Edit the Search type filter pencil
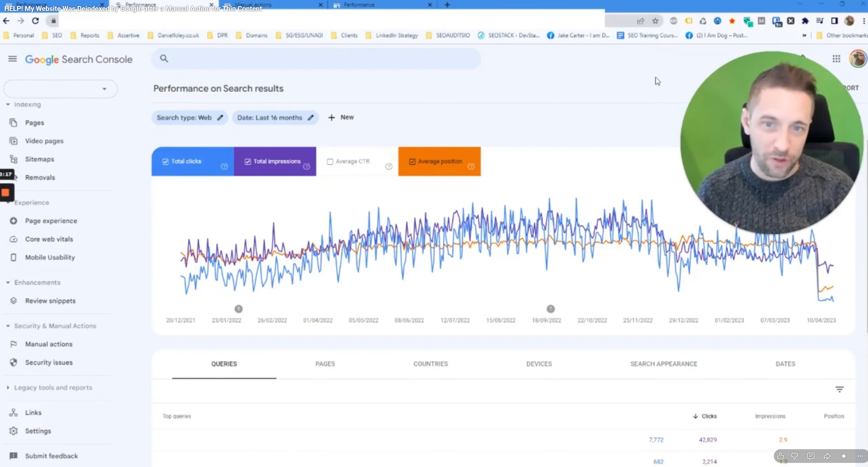The width and height of the screenshot is (868, 467). (220, 118)
